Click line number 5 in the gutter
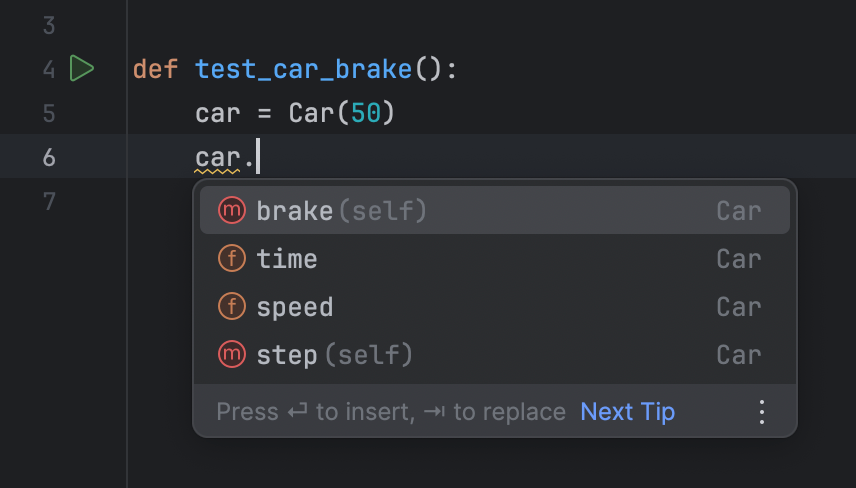The height and width of the screenshot is (488, 856). pos(49,113)
